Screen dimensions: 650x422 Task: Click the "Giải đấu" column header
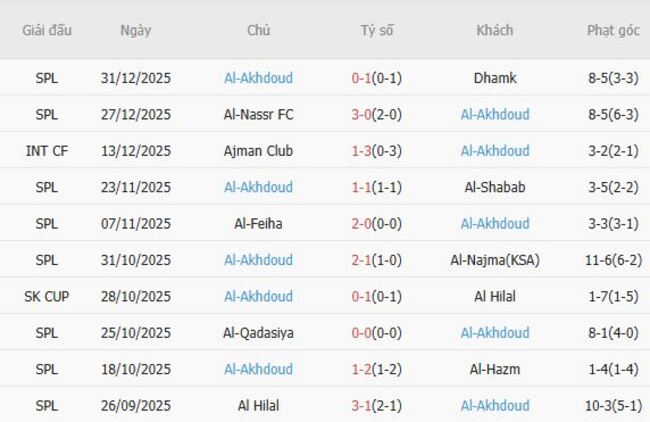47,30
